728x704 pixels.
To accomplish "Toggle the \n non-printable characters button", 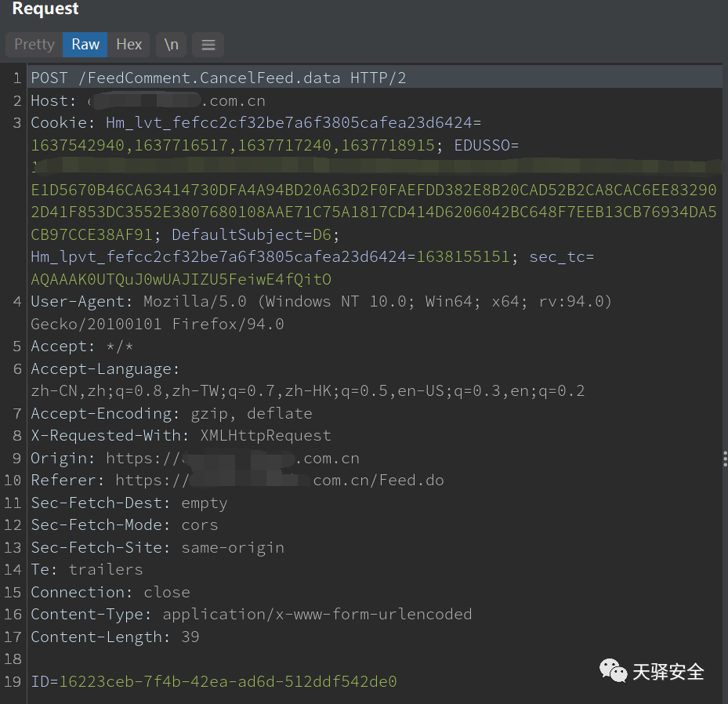I will pos(171,45).
